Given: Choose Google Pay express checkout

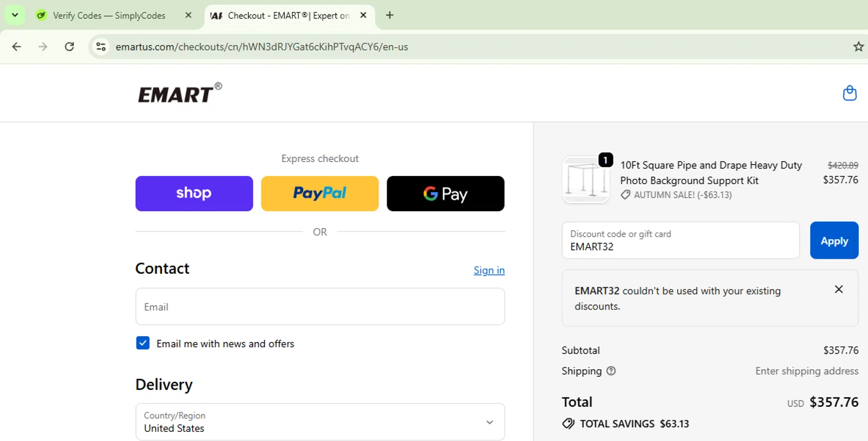Looking at the screenshot, I should (446, 193).
